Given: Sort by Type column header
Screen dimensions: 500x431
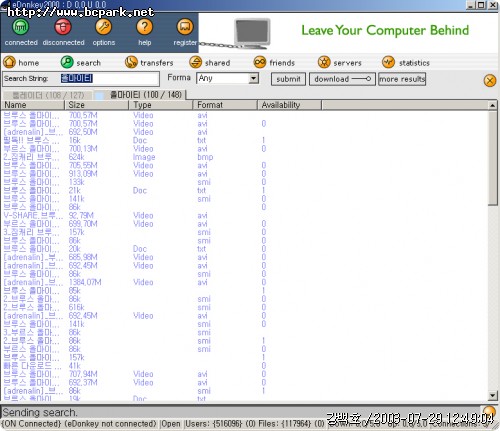Looking at the screenshot, I should click(161, 105).
